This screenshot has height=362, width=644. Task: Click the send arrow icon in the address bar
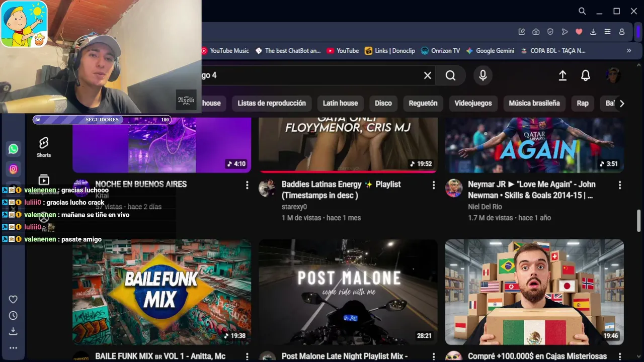click(565, 32)
